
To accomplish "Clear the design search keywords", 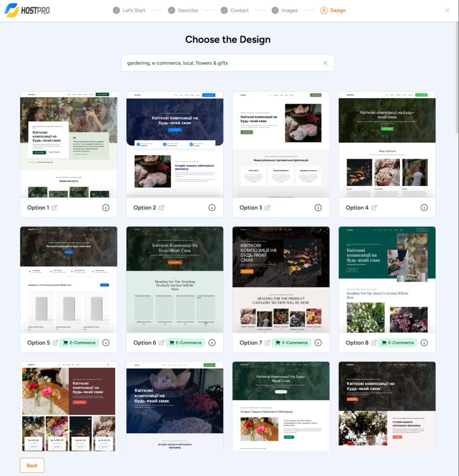I will tap(325, 63).
